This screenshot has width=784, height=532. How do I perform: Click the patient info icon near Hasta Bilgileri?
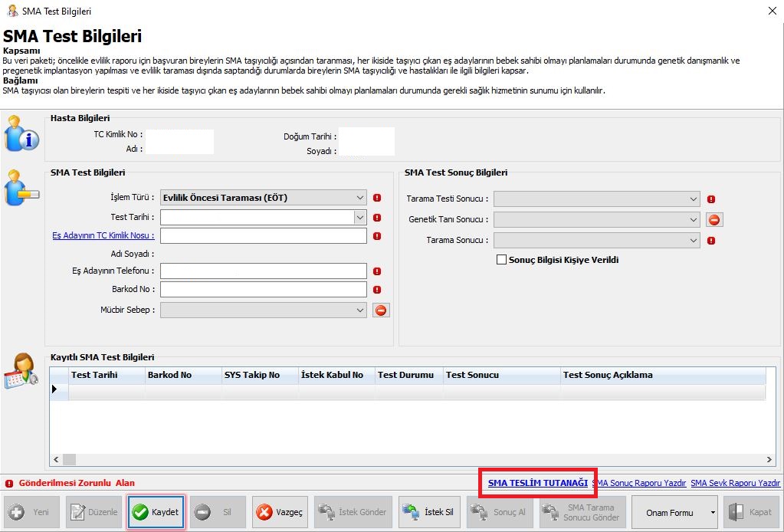21,134
